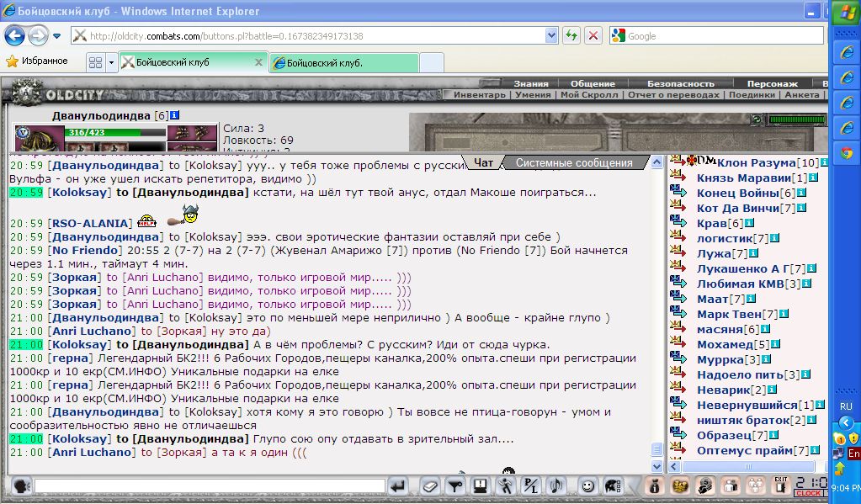The width and height of the screenshot is (861, 504).
Task: Open the Избранное favorites star
Action: (12, 61)
